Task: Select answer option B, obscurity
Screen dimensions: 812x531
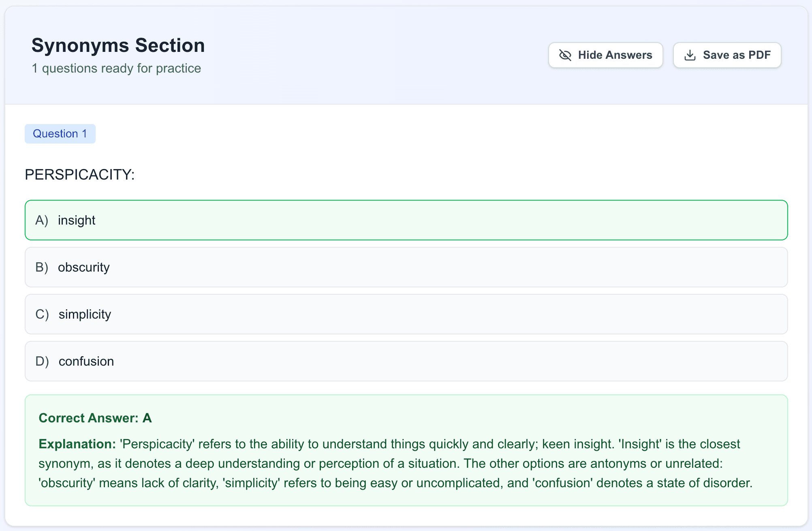Action: pyautogui.click(x=405, y=267)
